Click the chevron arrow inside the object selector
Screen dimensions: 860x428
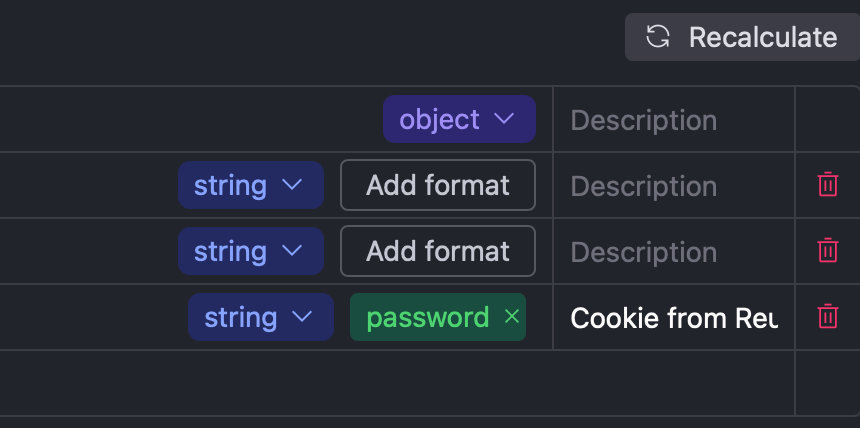click(x=504, y=120)
